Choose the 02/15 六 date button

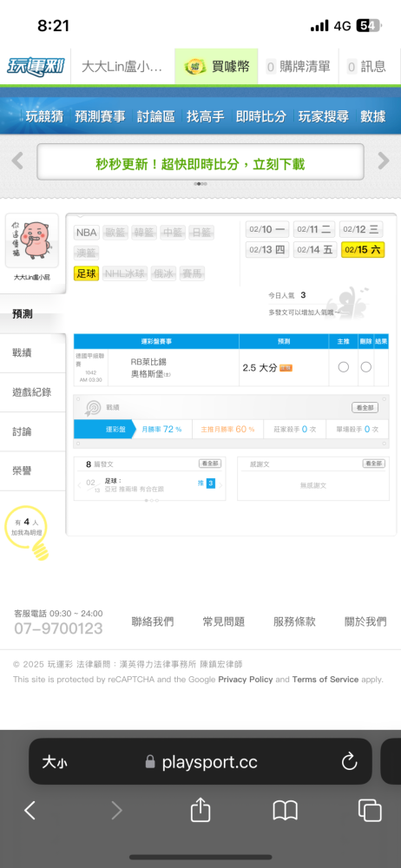362,250
